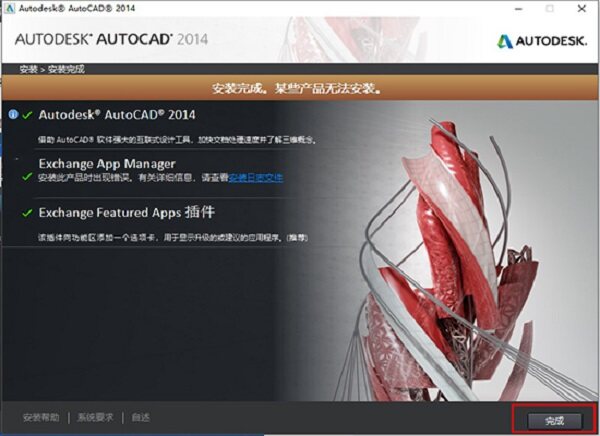Click the AutoCAD description line starting 借助 AutoCAD
The height and width of the screenshot is (436, 600).
pyautogui.click(x=178, y=140)
